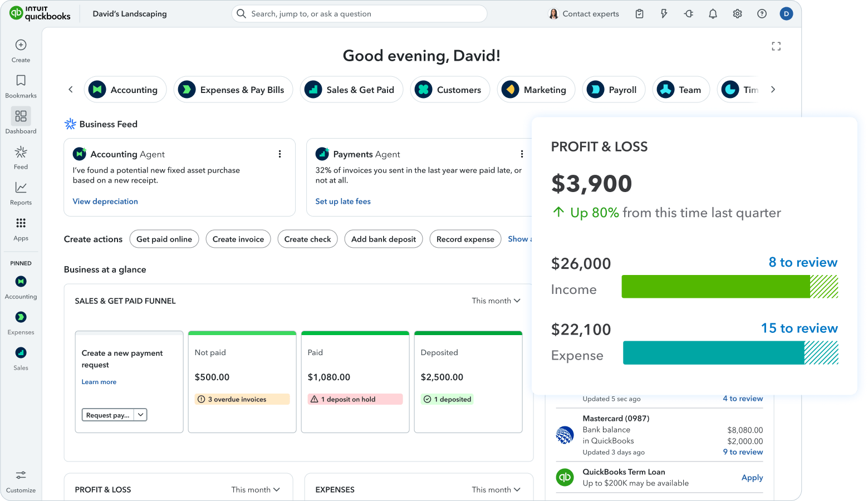Open the Apps grid icon
The image size is (868, 501).
(x=21, y=223)
